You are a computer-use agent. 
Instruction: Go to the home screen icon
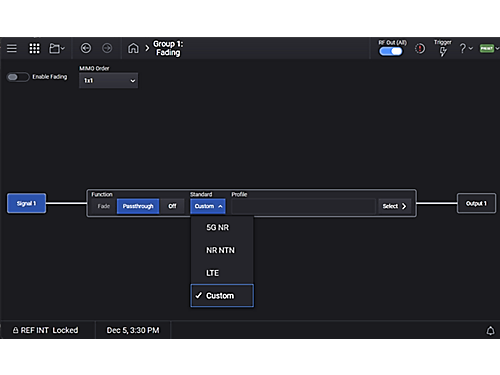(x=133, y=48)
